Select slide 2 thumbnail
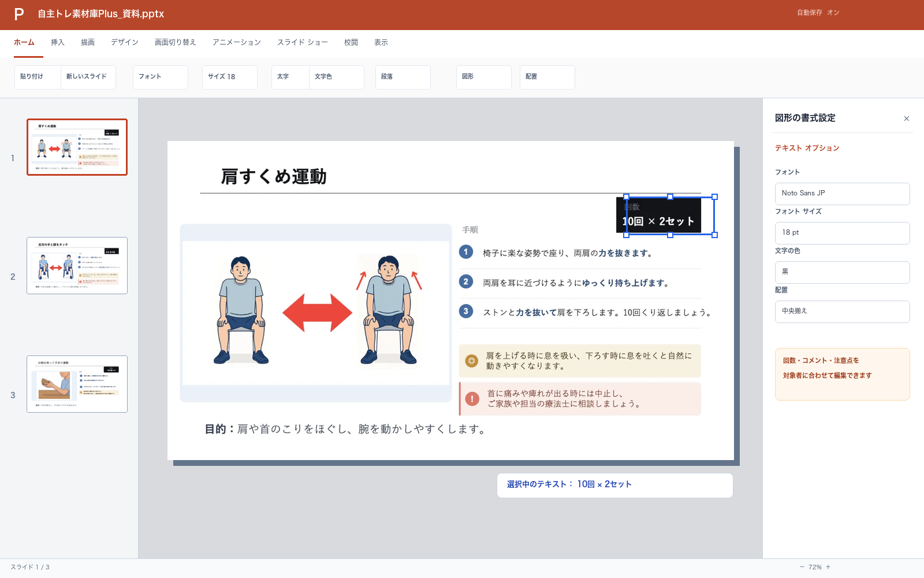 click(77, 265)
